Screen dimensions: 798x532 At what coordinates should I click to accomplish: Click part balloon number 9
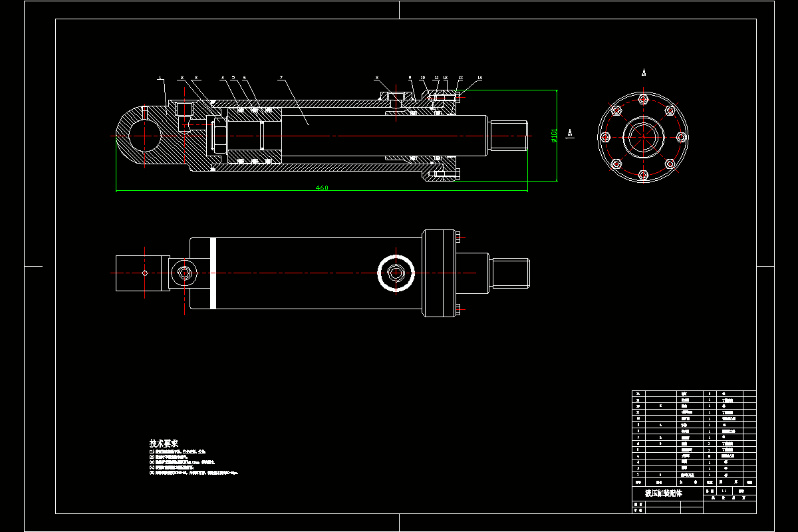point(410,78)
